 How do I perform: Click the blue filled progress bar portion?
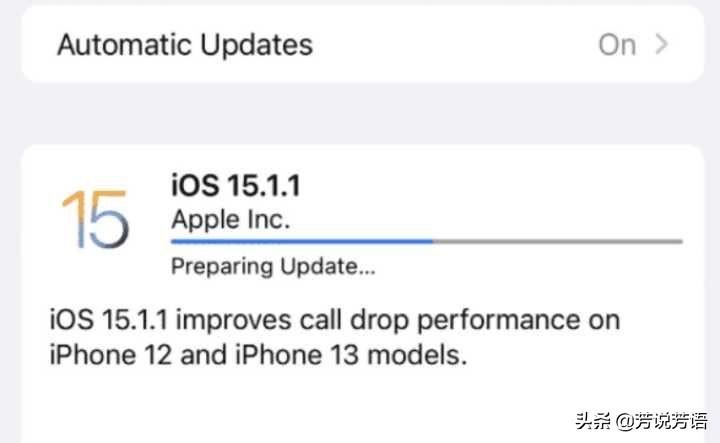[302, 241]
